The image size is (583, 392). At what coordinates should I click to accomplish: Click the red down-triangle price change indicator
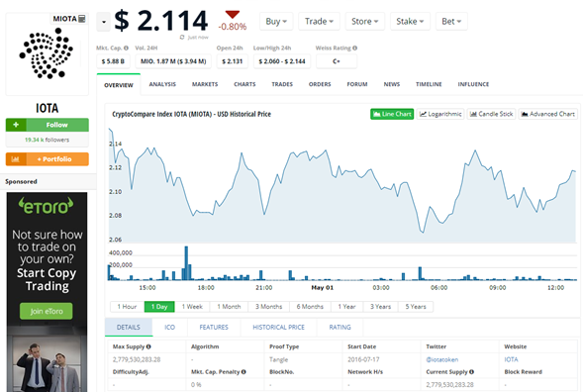click(x=233, y=15)
